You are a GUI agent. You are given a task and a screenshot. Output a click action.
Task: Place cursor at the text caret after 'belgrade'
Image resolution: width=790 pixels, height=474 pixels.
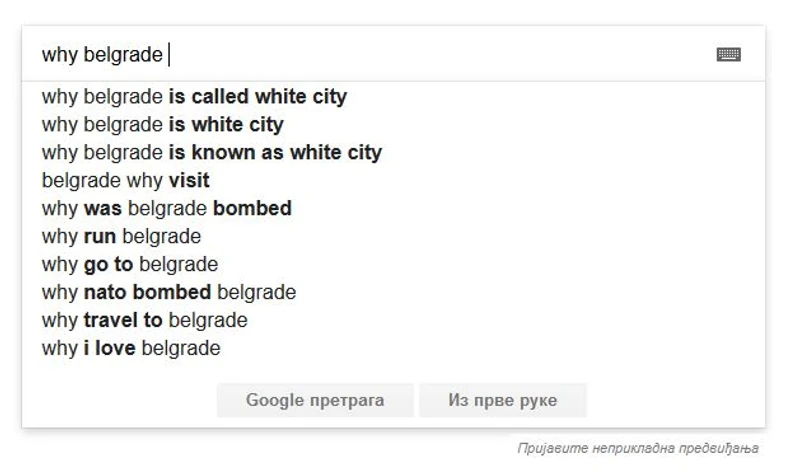169,55
